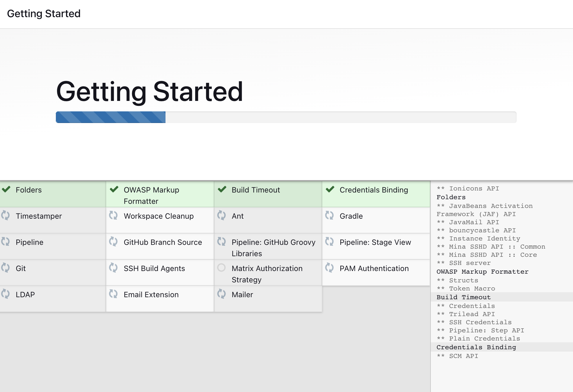Screen dimensions: 573x392
Task: Click the loading icon beside Git
Action: click(6, 268)
